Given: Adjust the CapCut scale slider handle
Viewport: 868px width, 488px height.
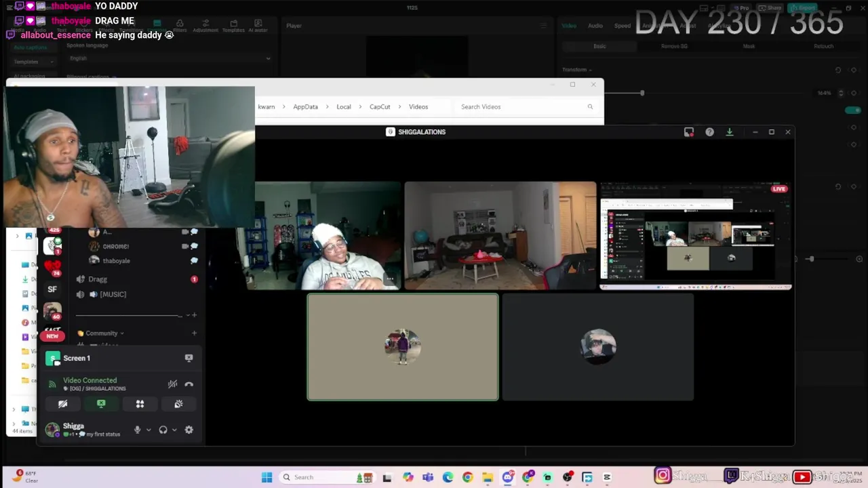Looking at the screenshot, I should 642,93.
